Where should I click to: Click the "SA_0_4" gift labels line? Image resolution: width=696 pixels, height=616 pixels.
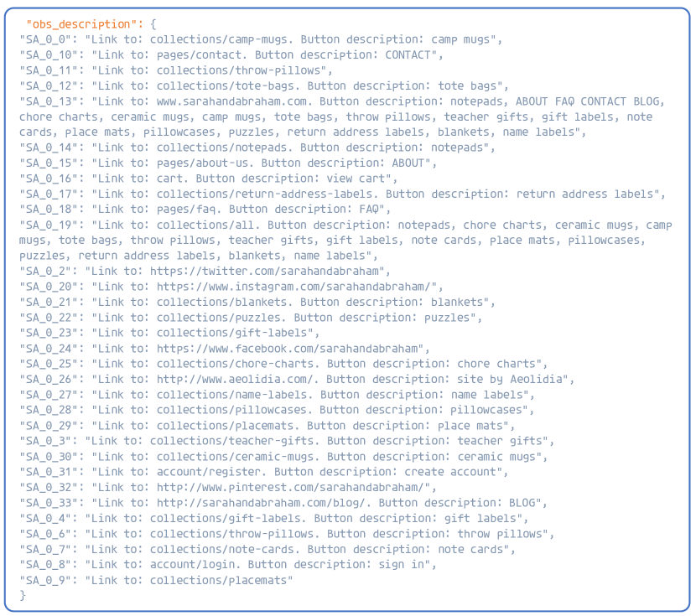click(274, 519)
